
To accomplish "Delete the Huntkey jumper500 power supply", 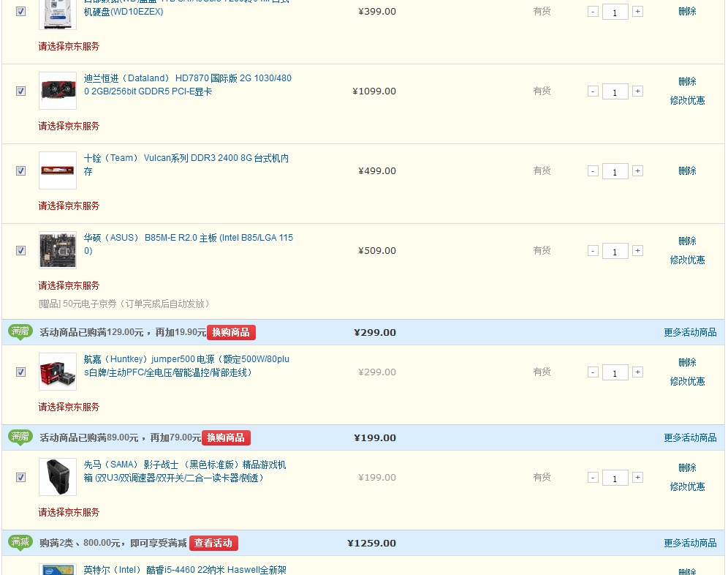I will coord(687,362).
